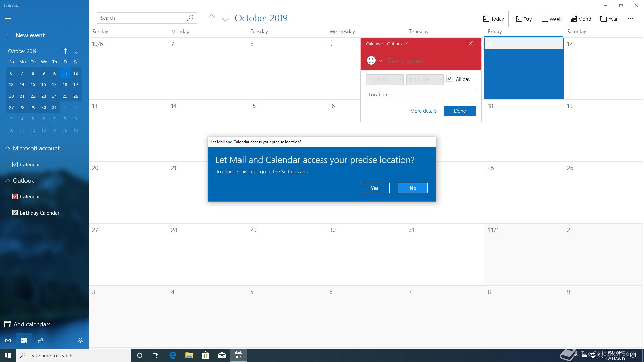The image size is (644, 362).
Task: Select 11/1 day cell
Action: pos(524,254)
